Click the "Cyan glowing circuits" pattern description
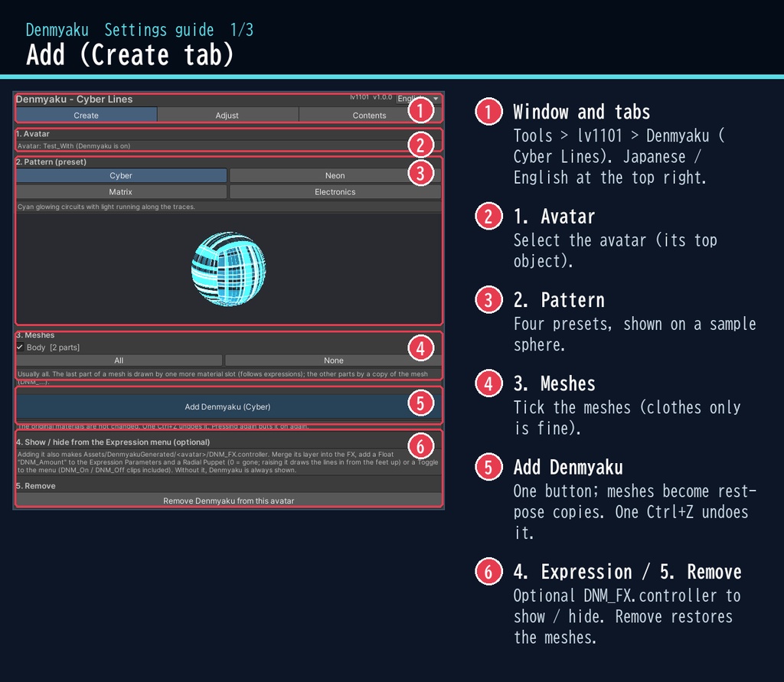784x682 pixels. pos(106,207)
